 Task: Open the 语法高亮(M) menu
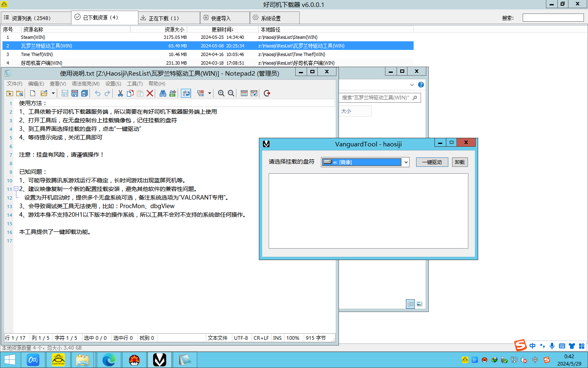click(86, 83)
